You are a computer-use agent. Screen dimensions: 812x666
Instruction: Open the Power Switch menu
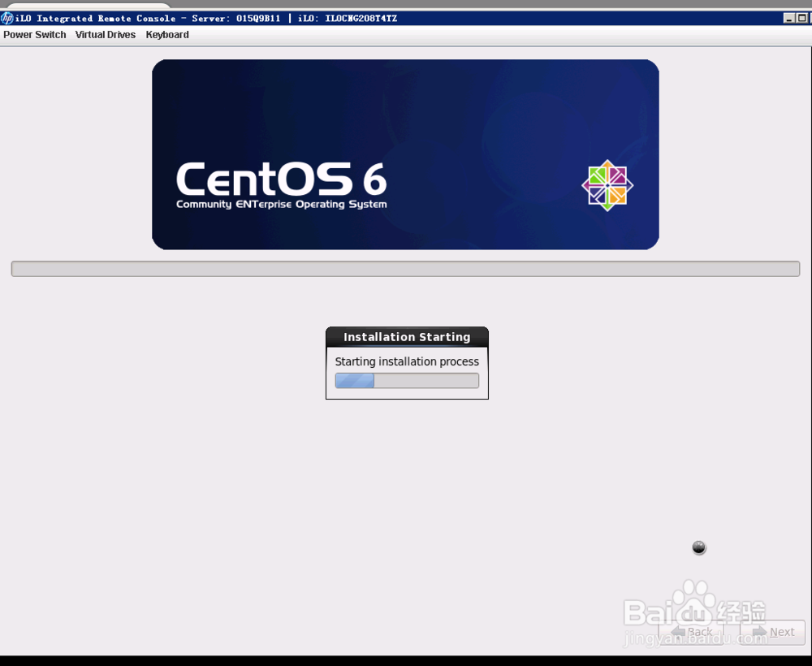click(x=35, y=35)
